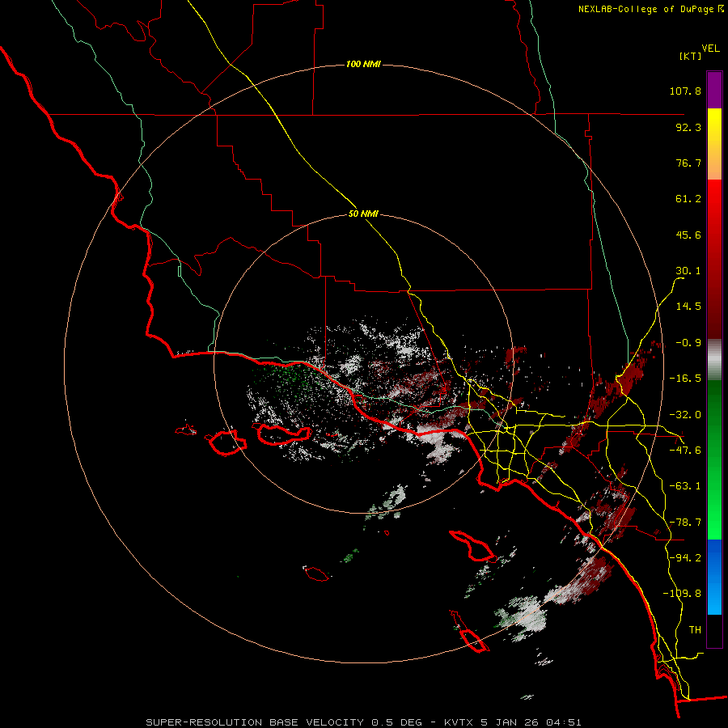Click the bright green segment of the color bar
Screen dimensions: 728x728
tap(714, 459)
